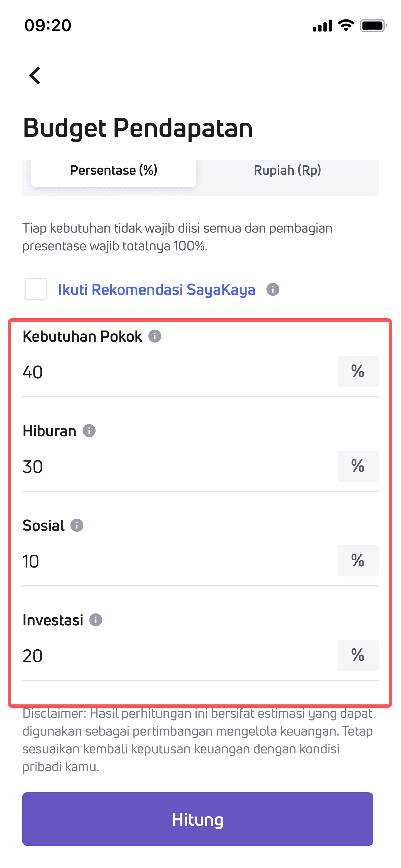This screenshot has width=401, height=868.
Task: Open the Investasi info tooltip
Action: click(x=96, y=620)
